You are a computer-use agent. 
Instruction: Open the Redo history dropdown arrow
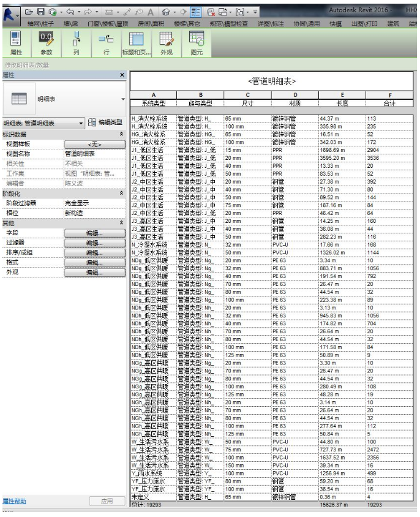tap(97, 12)
